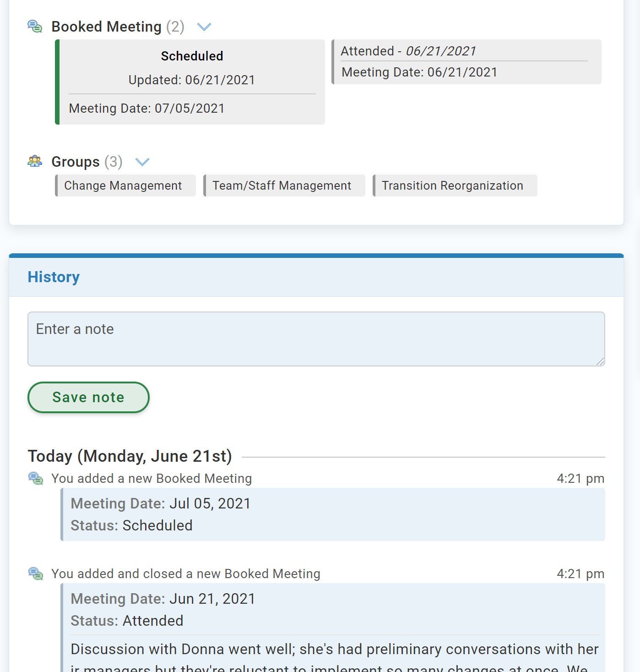The width and height of the screenshot is (640, 672).
Task: Click chat icon beside 'You added a new Booked Meeting'
Action: point(36,479)
